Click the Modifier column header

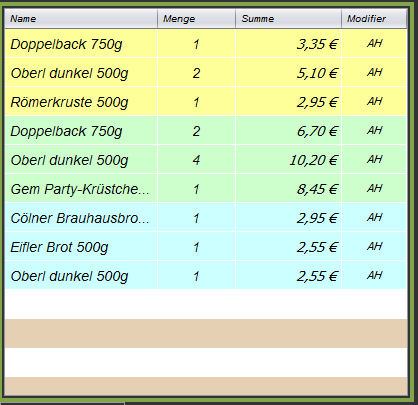(x=374, y=19)
